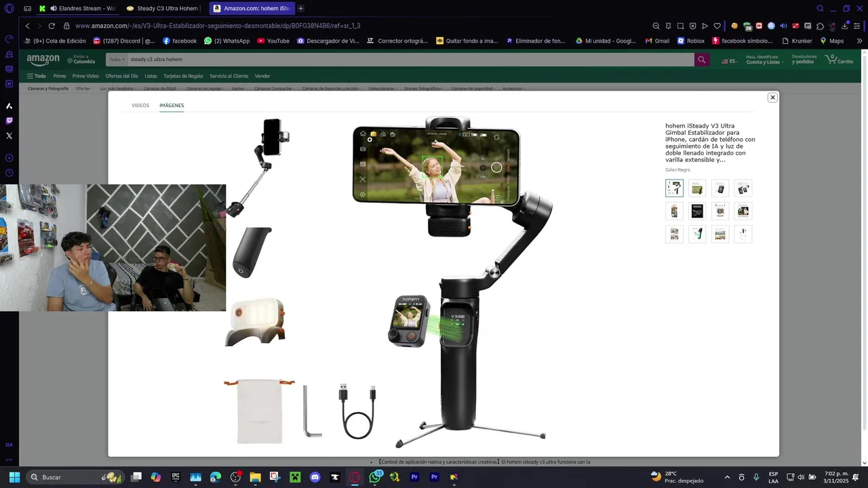Open Discord from the taskbar
Viewport: 868px width, 488px height.
315,477
